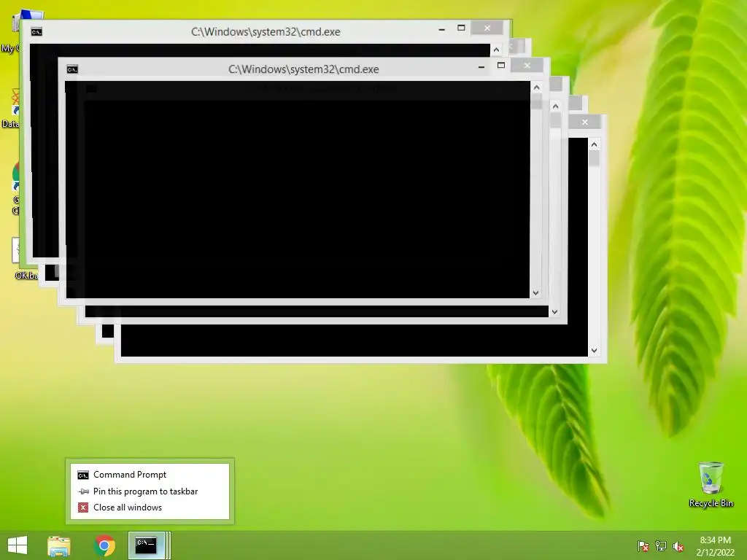Click the Command Prompt taskbar icon
Viewport: 747px width, 560px height.
[146, 545]
